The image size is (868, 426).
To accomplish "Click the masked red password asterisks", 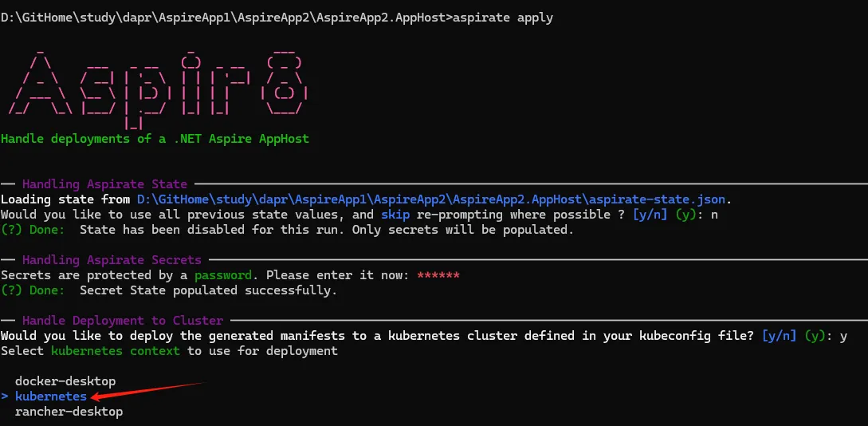I will pyautogui.click(x=438, y=274).
